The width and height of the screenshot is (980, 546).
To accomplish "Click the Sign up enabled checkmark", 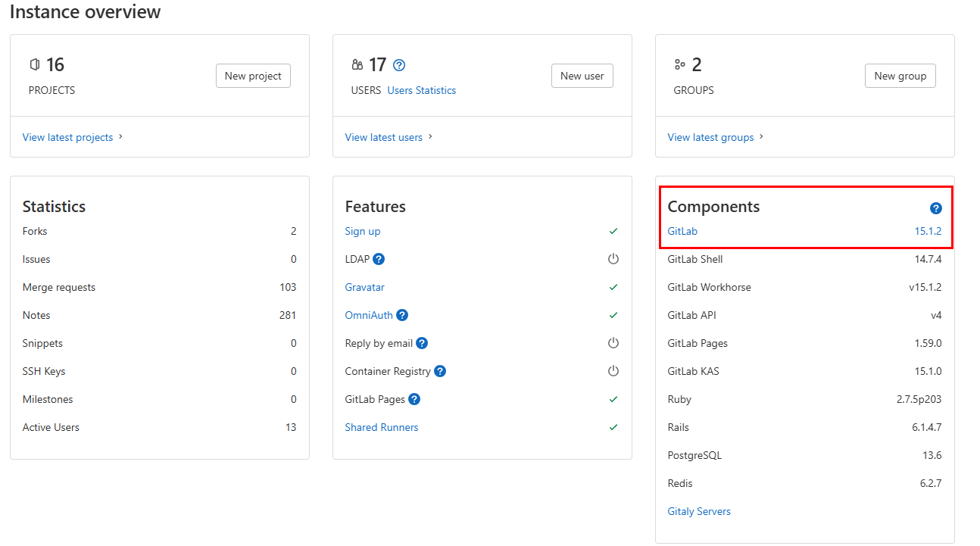I will pyautogui.click(x=613, y=231).
